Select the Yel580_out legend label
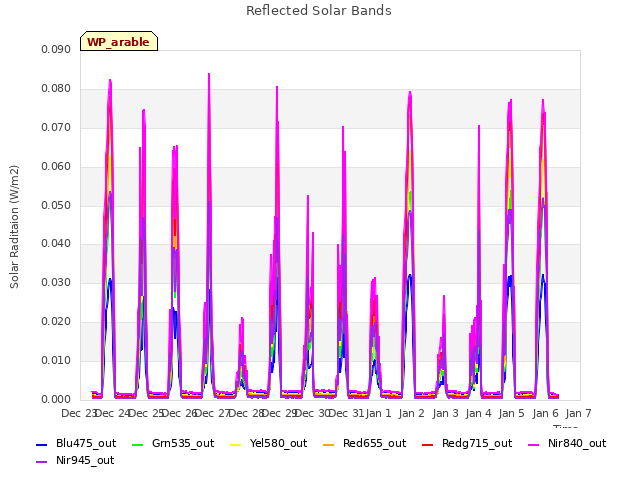The image size is (640, 480). point(278,443)
